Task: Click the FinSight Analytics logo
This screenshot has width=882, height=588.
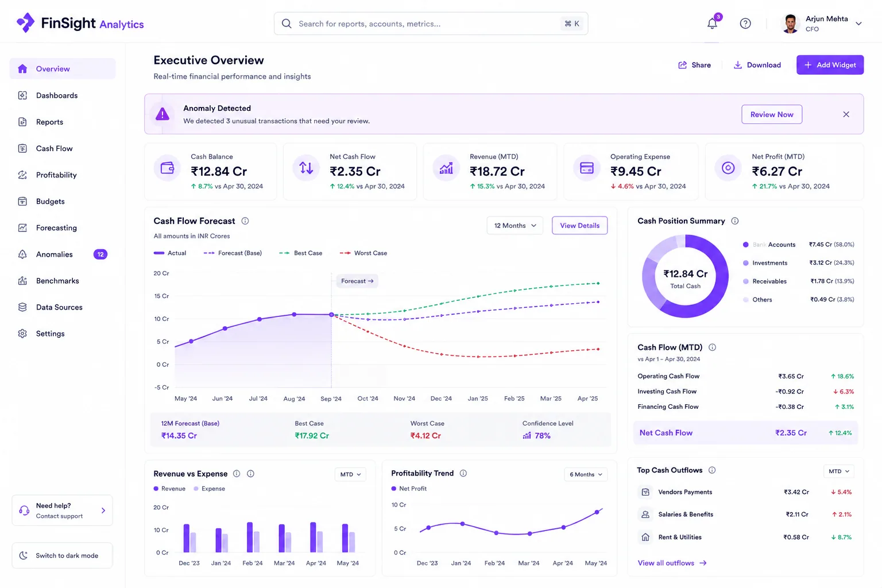Action: point(80,23)
